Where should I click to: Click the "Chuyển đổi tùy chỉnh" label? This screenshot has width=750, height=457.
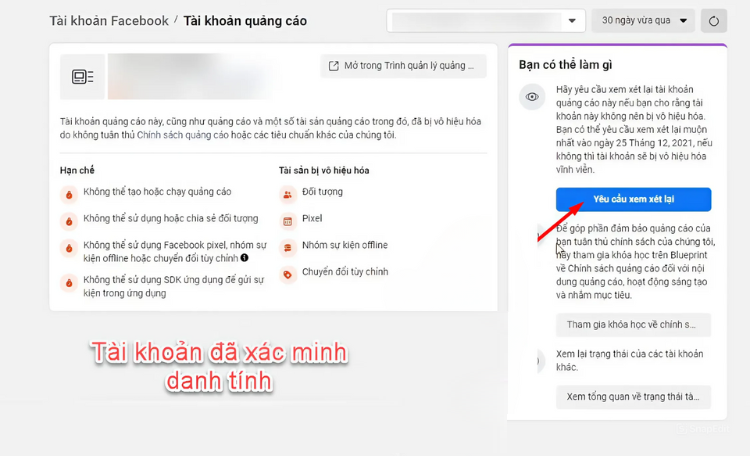345,272
